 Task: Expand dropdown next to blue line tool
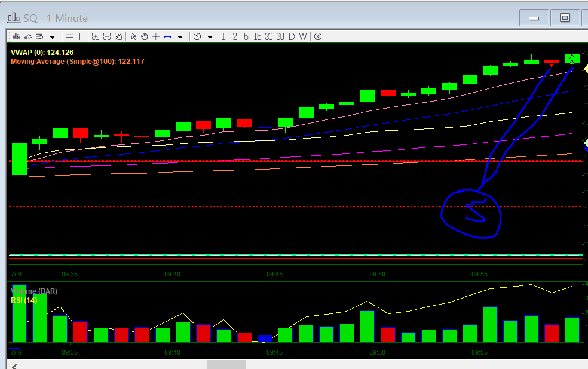coord(180,37)
